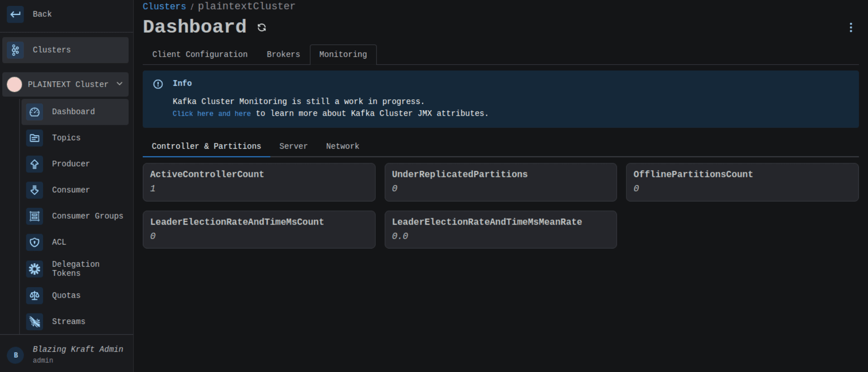Click the Info alert circle icon
Screen dimensions: 868x372
tap(158, 84)
